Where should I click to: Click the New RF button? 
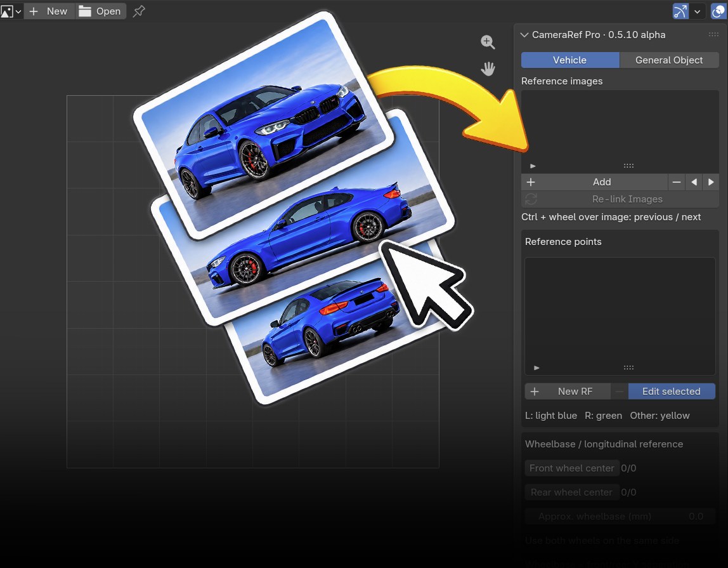[x=568, y=392]
